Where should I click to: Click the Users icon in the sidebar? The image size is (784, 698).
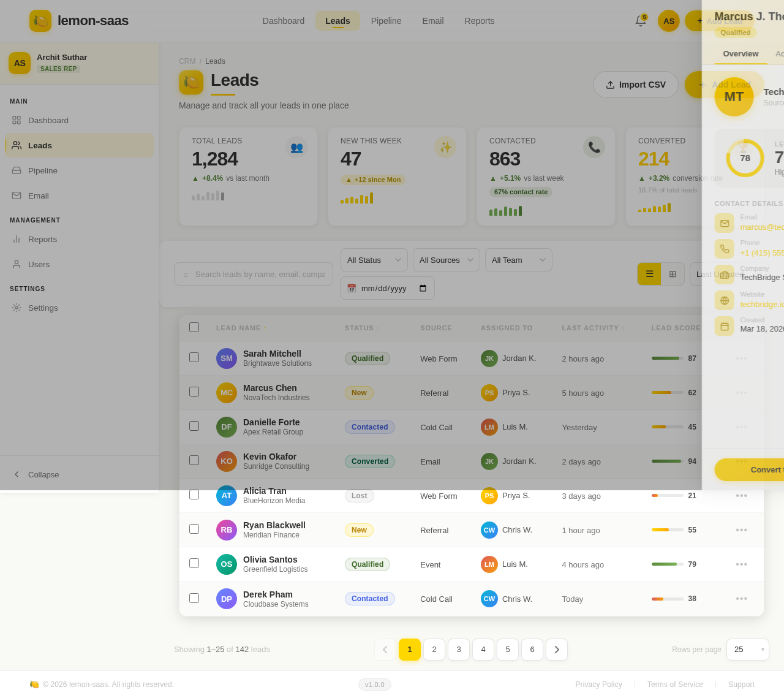tap(15, 264)
